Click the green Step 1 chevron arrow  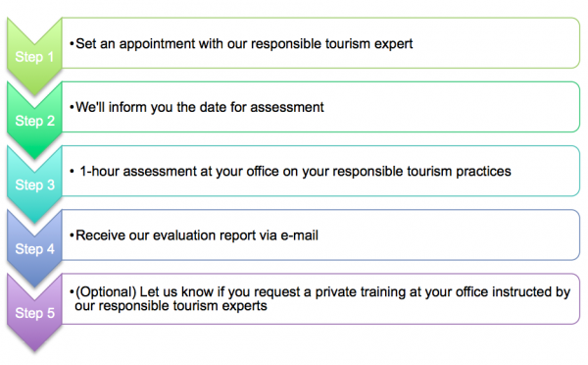(34, 56)
